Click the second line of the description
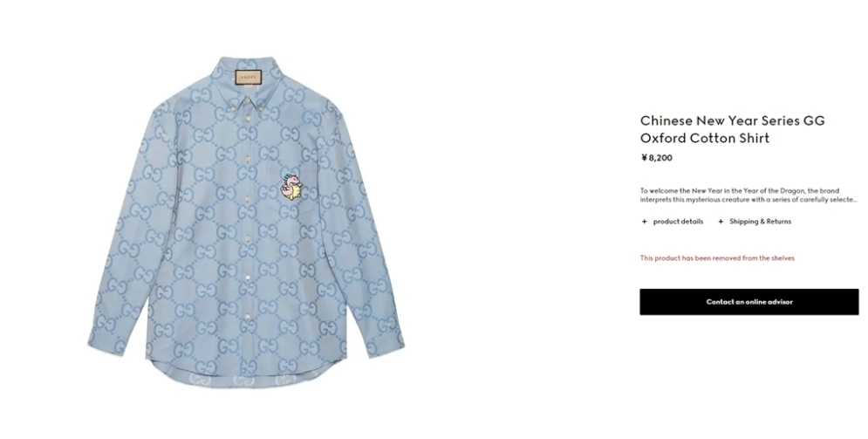Viewport: 868px width, 439px height. tap(748, 200)
